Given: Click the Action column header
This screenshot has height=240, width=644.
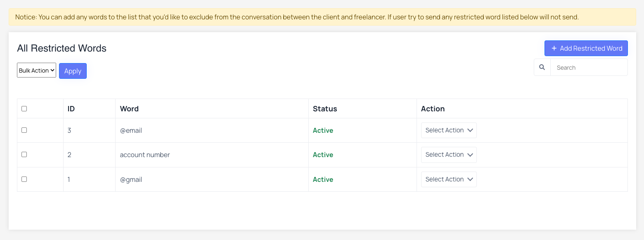Looking at the screenshot, I should [x=433, y=108].
